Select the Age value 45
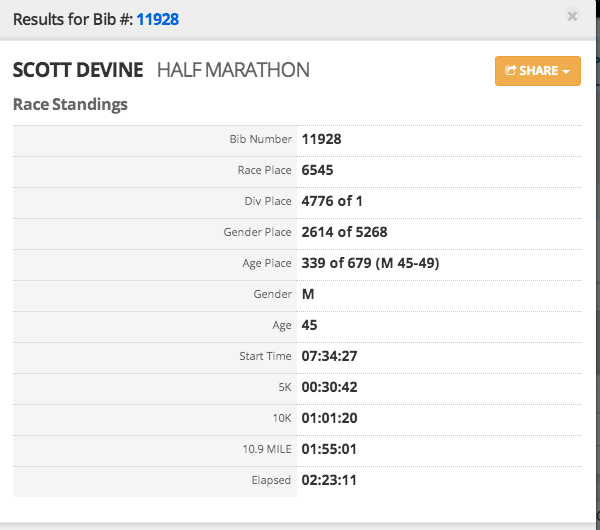Viewport: 600px width, 530px height. click(x=309, y=325)
